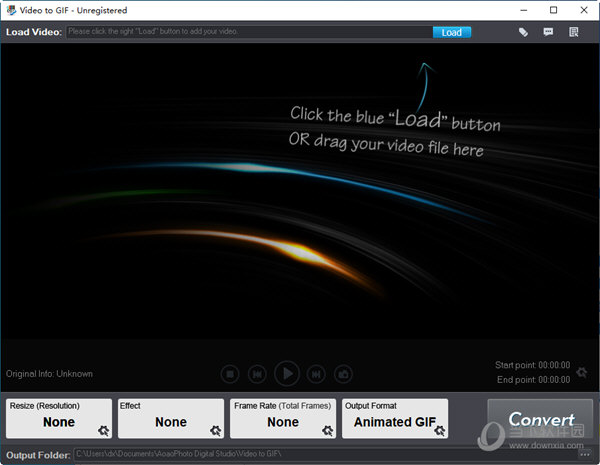Click the camera snapshot icon
Screen dimensions: 600x465
click(x=343, y=374)
